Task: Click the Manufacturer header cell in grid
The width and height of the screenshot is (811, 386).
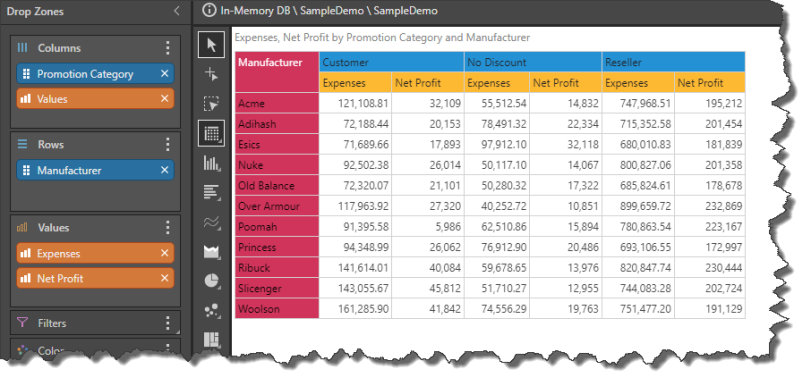Action: point(277,72)
